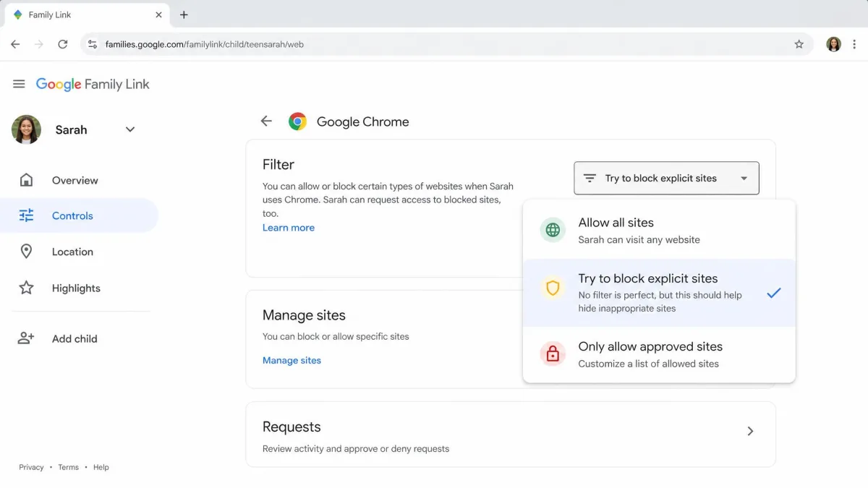Click the green globe icon
Image resolution: width=868 pixels, height=488 pixels.
553,231
